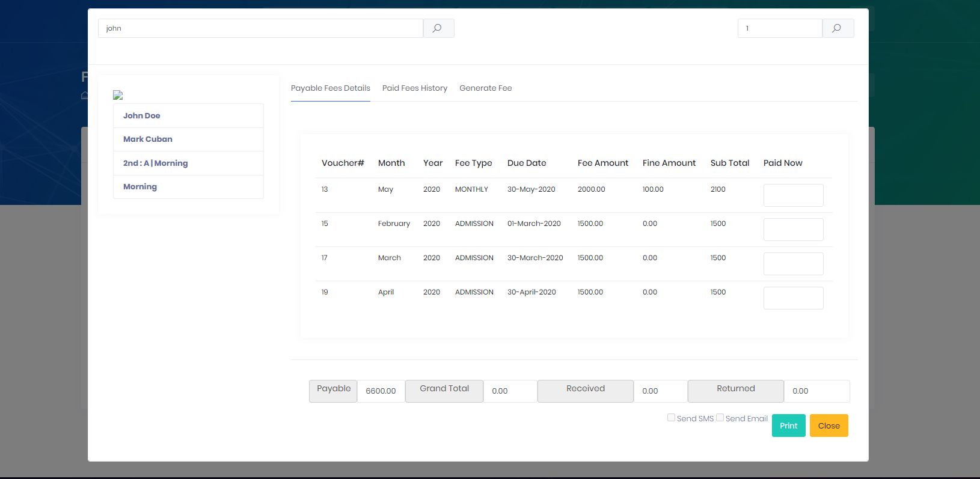
Task: Click the home icon behind the modal
Action: (x=85, y=95)
